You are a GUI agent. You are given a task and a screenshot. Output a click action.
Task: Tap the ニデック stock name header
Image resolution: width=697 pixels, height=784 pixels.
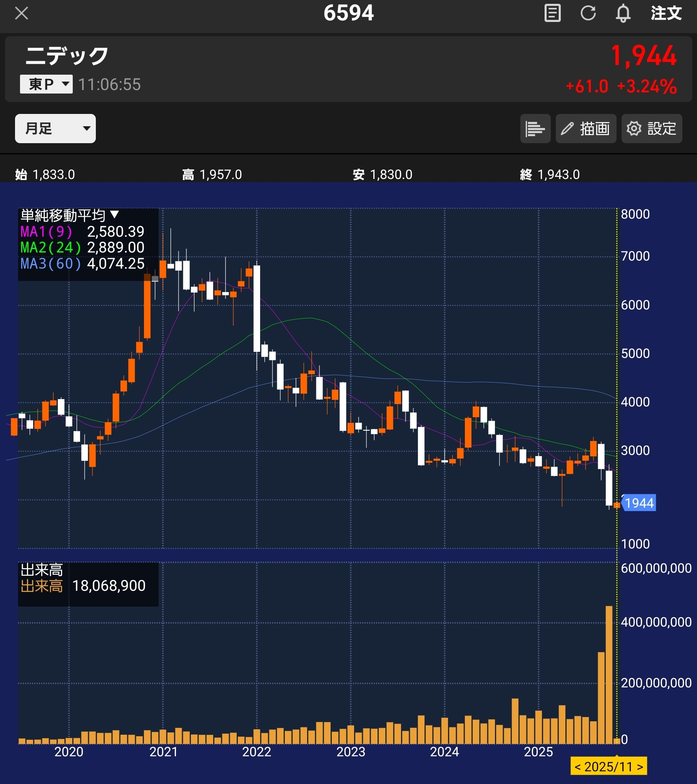pos(67,56)
